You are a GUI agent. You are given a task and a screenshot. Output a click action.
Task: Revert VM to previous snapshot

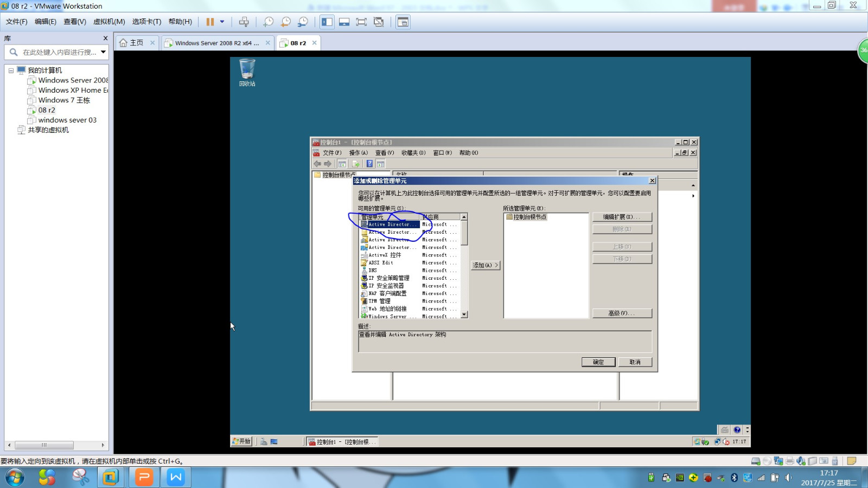[285, 22]
